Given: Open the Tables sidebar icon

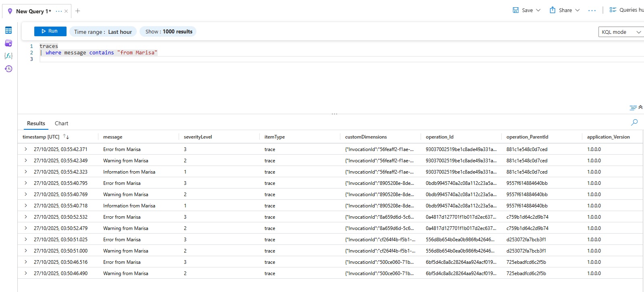Looking at the screenshot, I should (x=8, y=30).
